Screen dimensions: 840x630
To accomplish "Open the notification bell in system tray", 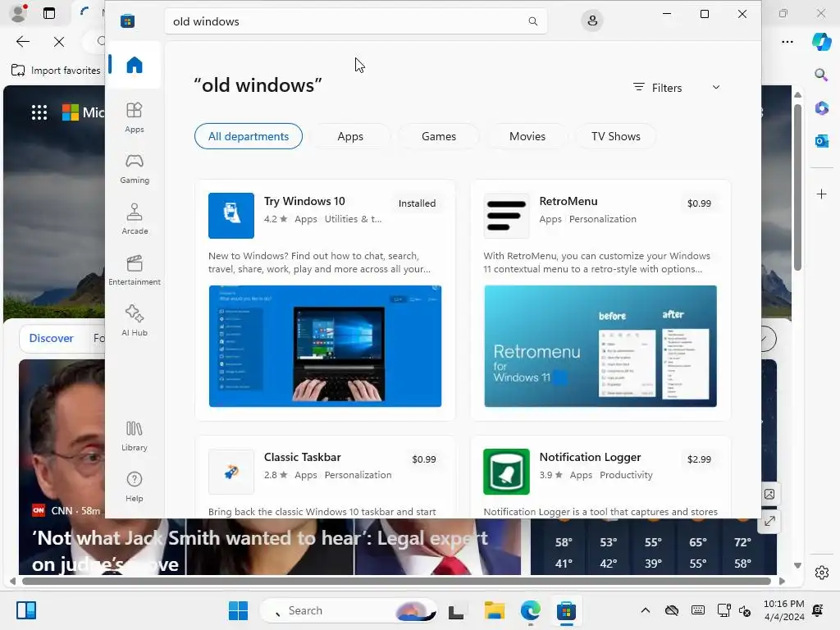I will point(818,610).
